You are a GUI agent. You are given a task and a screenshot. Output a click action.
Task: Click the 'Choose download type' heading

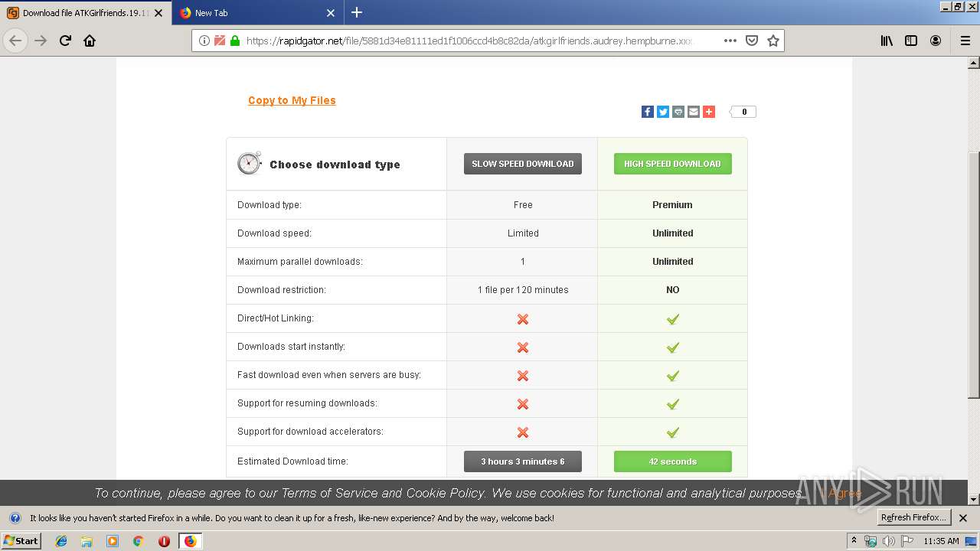tap(335, 165)
